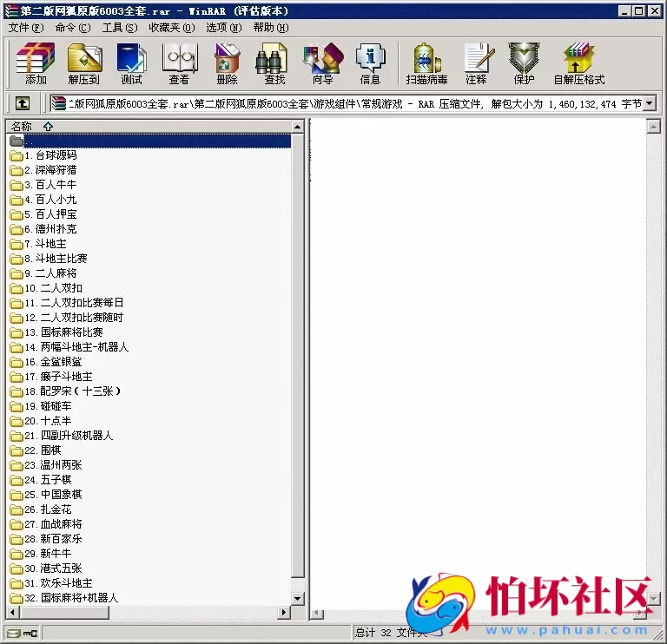This screenshot has height=644, width=667.
Task: Open the Options (选项) menu
Action: pyautogui.click(x=224, y=28)
